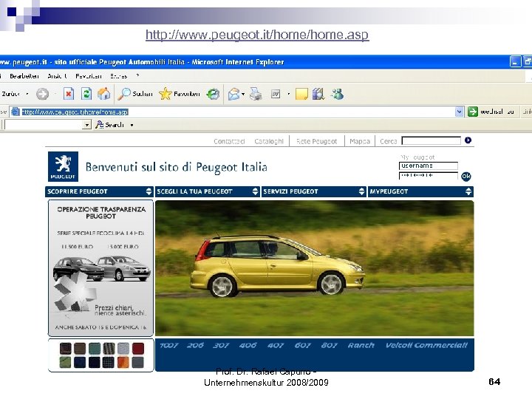Click the username input field
Viewport: 532px width, 399px height.
click(x=428, y=166)
